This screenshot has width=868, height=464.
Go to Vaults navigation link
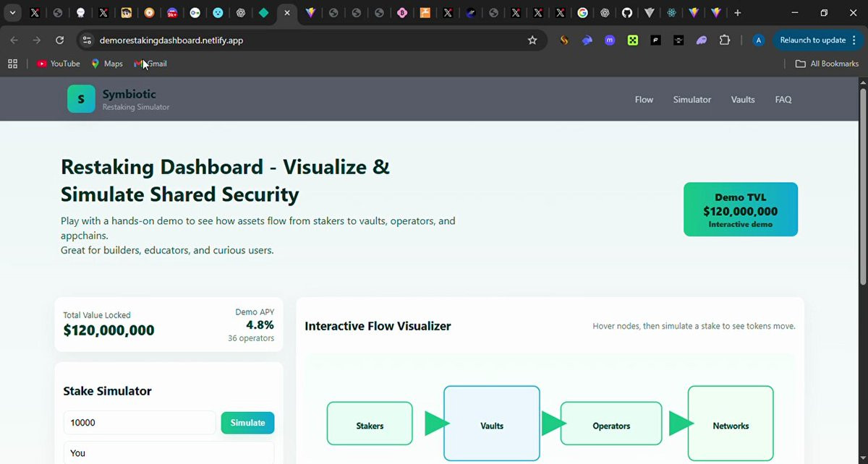pos(743,100)
